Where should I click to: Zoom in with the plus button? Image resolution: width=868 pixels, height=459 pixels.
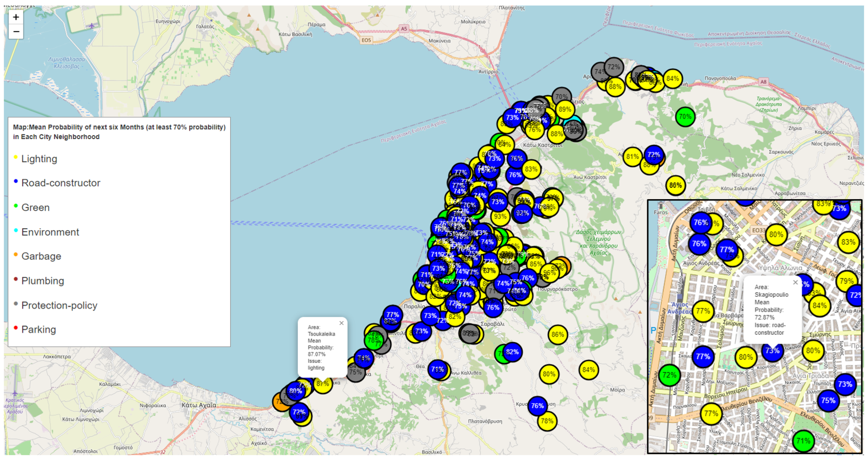pyautogui.click(x=16, y=17)
